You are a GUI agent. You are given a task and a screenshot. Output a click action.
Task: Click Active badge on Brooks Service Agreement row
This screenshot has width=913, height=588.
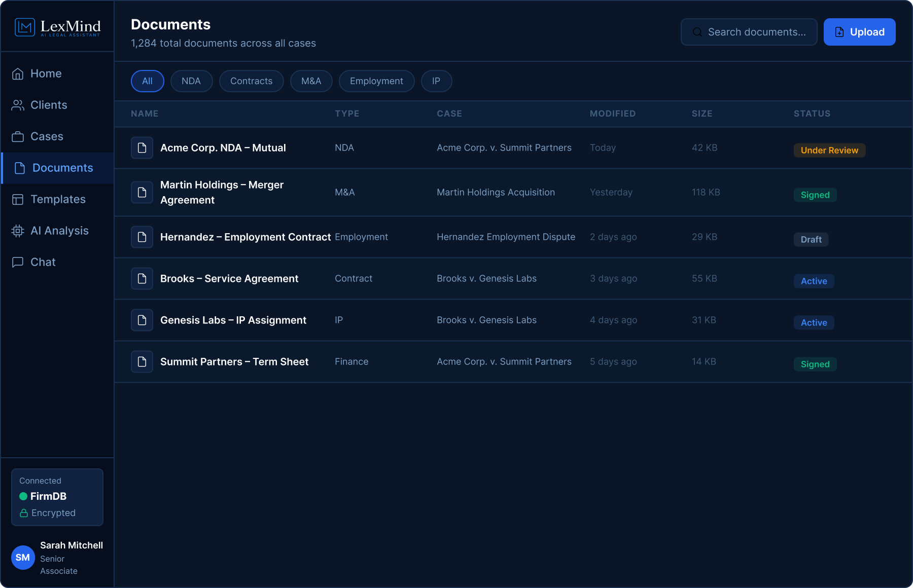814,281
